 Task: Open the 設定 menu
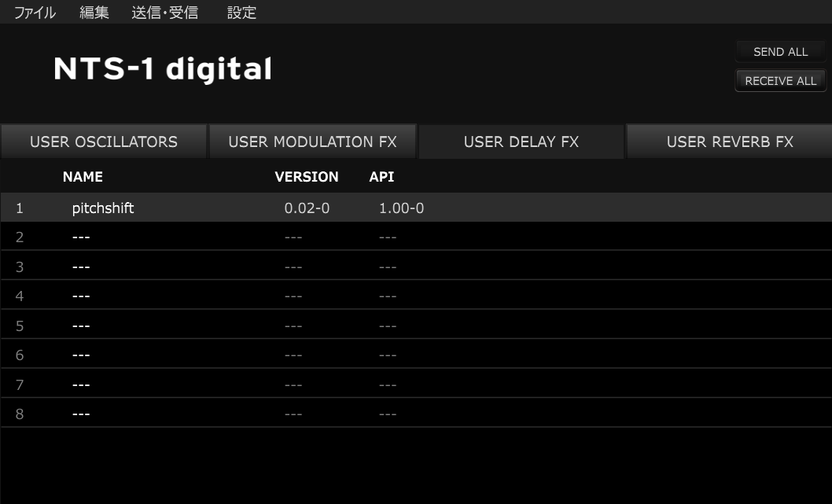pos(241,13)
